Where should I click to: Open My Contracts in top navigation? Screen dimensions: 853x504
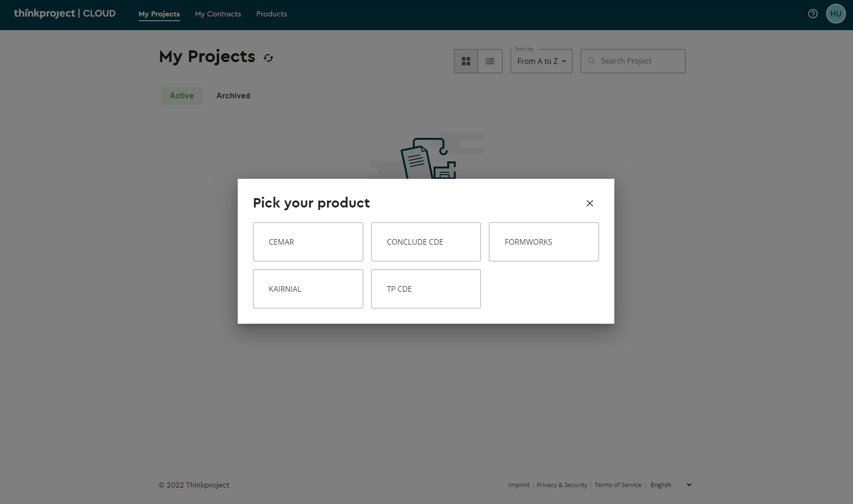coord(218,14)
